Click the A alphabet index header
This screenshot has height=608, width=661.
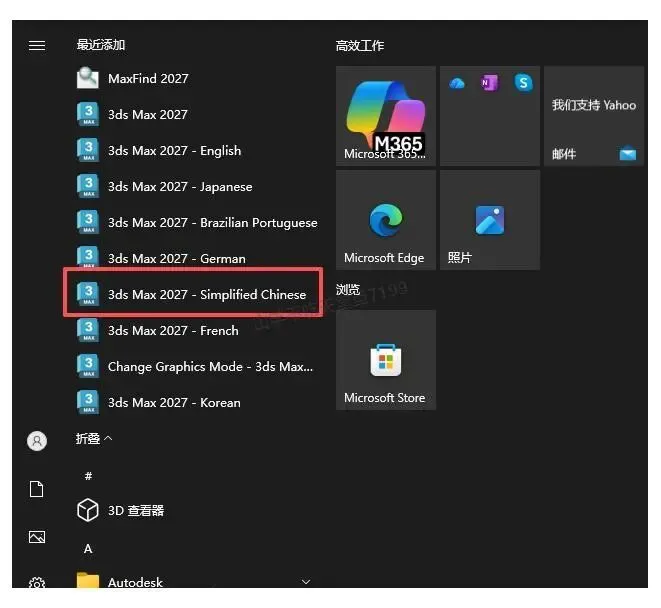pos(88,549)
